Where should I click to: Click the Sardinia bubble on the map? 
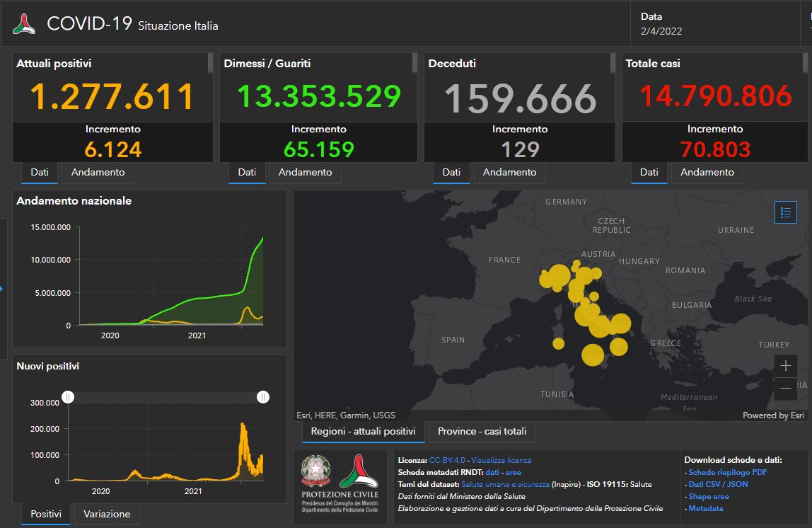(x=558, y=344)
